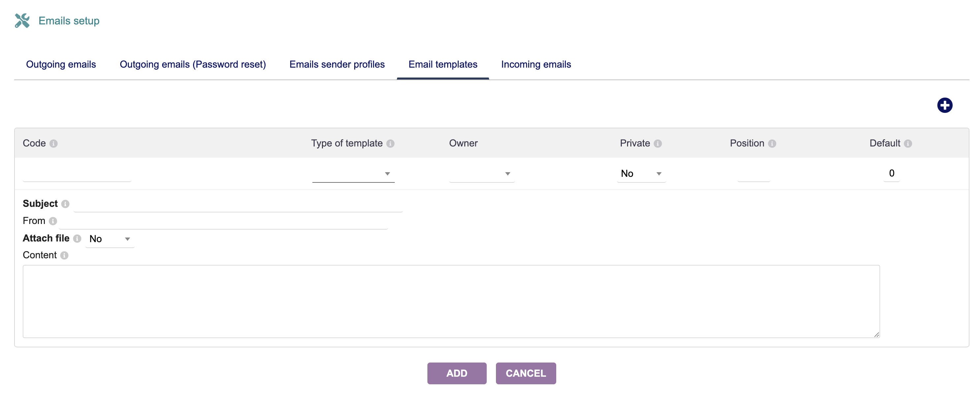Screen dimensions: 980x413
Task: Show info tooltip next to Content
Action: (64, 256)
